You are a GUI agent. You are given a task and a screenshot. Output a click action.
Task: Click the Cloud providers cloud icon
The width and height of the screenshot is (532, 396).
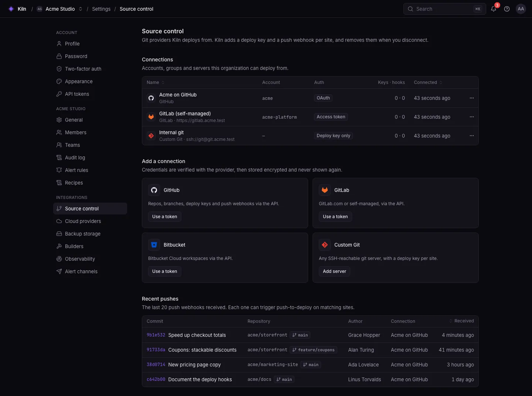tap(59, 221)
